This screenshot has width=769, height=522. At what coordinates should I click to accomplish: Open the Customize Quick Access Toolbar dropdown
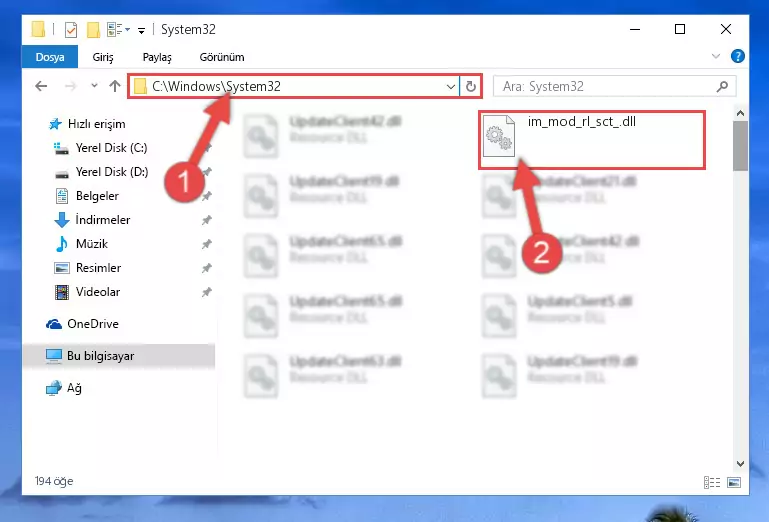click(141, 30)
